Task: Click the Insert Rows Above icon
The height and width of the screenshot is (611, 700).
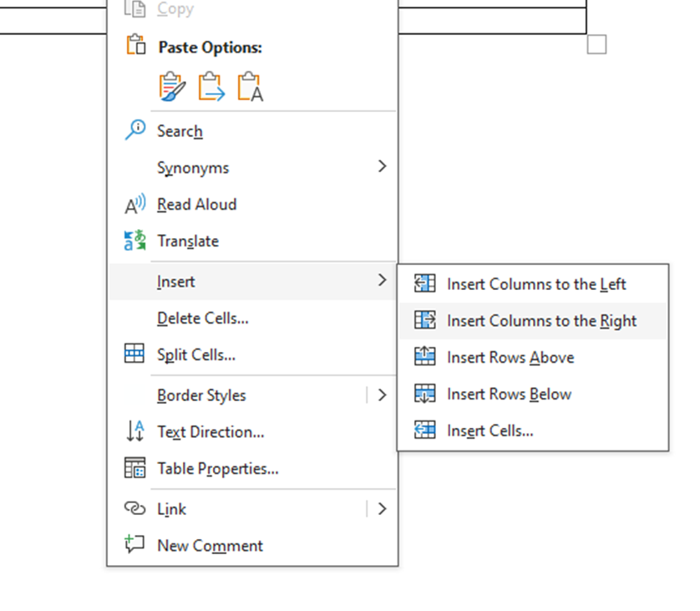Action: (424, 356)
